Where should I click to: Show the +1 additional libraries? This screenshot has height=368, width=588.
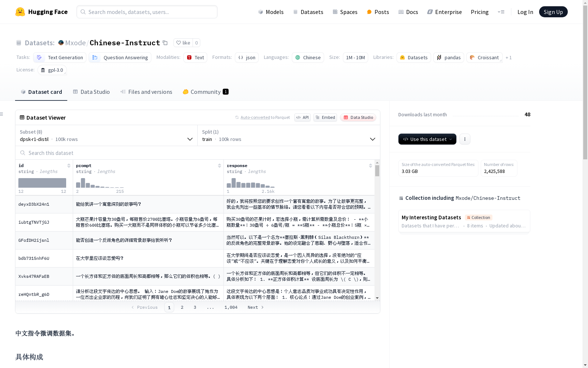(x=509, y=57)
